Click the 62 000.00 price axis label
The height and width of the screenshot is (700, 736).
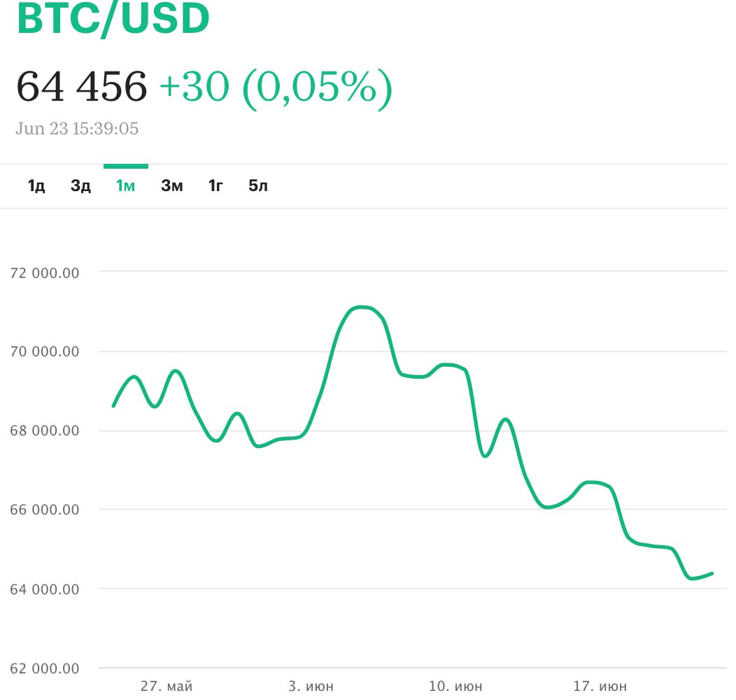[45, 668]
